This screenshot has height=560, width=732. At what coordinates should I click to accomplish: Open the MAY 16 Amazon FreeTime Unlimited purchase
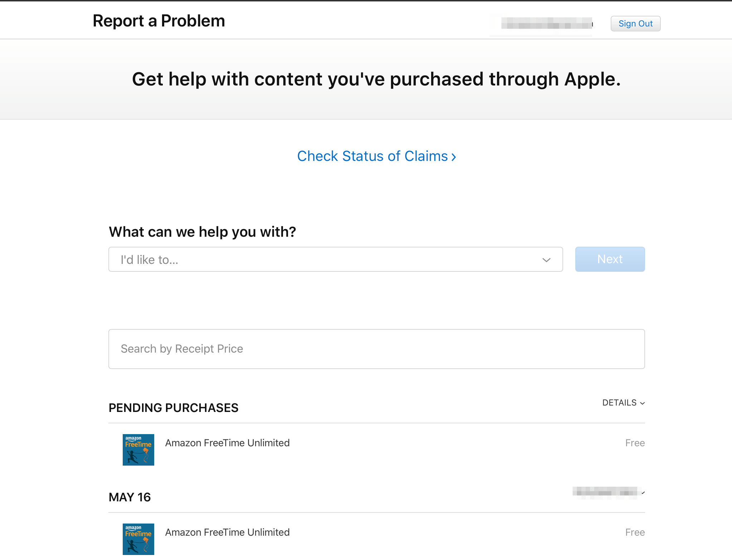[227, 532]
